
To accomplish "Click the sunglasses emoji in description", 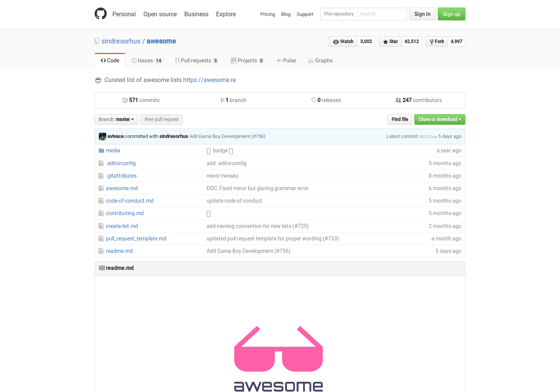I will [98, 80].
